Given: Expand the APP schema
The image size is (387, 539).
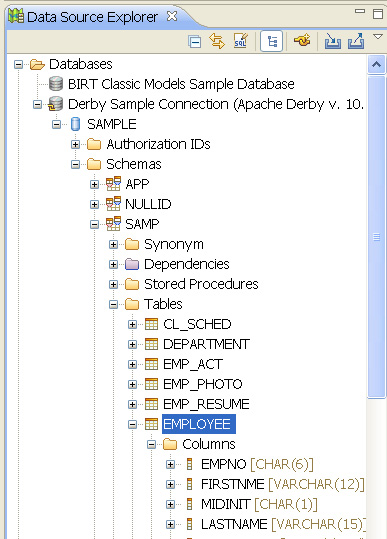Looking at the screenshot, I should coord(94,185).
